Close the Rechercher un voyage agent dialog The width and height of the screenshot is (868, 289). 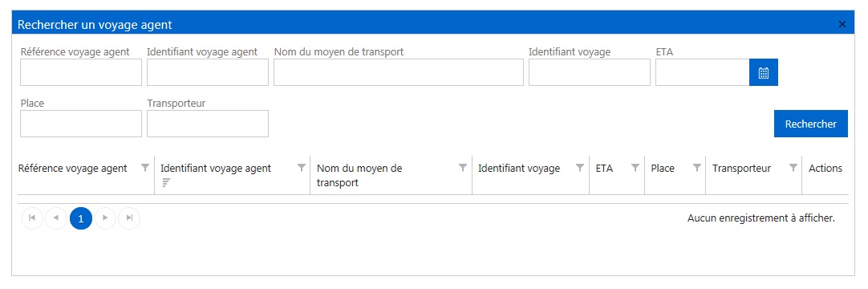842,24
